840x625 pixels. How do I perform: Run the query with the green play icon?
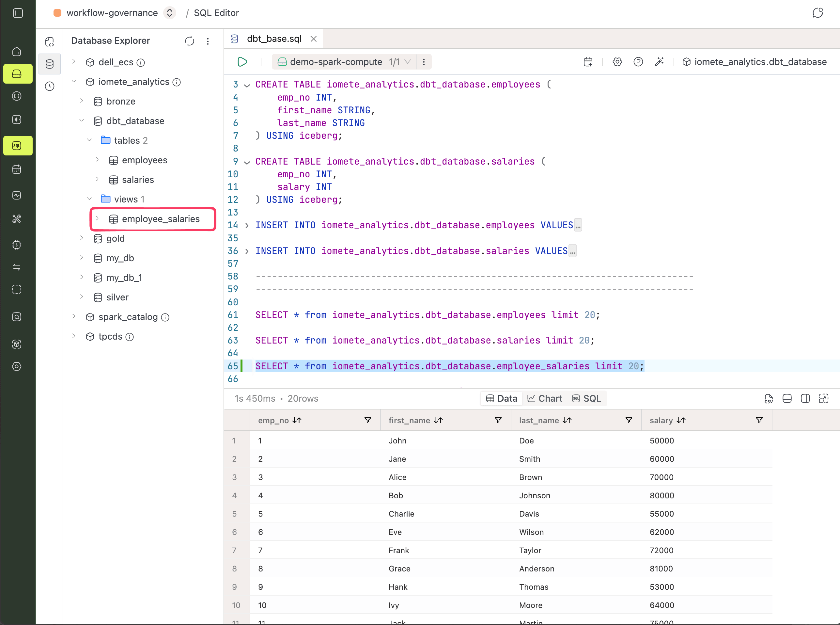tap(242, 62)
